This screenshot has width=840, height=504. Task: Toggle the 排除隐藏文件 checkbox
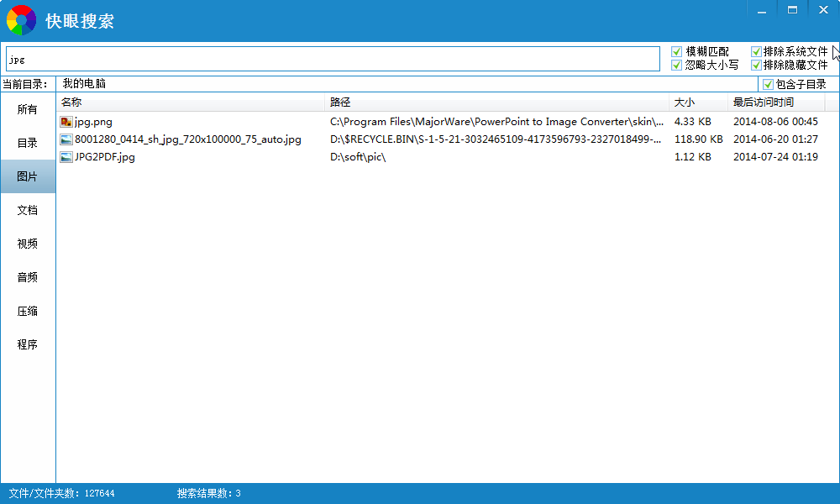756,65
